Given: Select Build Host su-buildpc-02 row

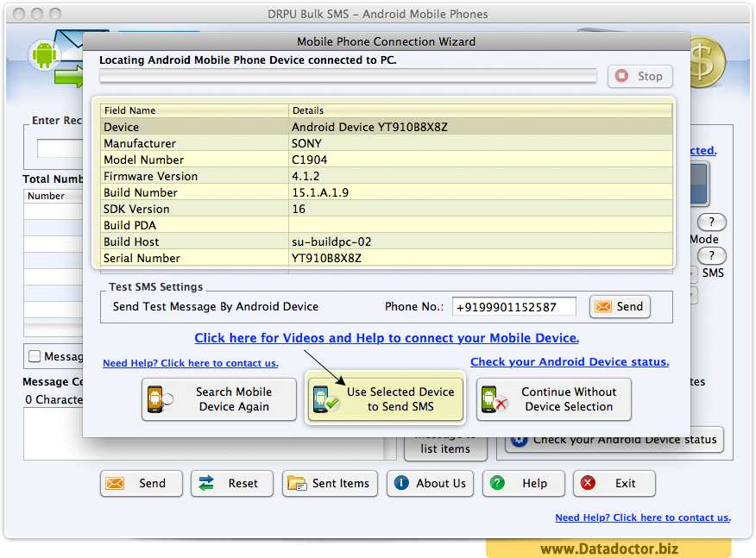Looking at the screenshot, I should click(x=386, y=241).
